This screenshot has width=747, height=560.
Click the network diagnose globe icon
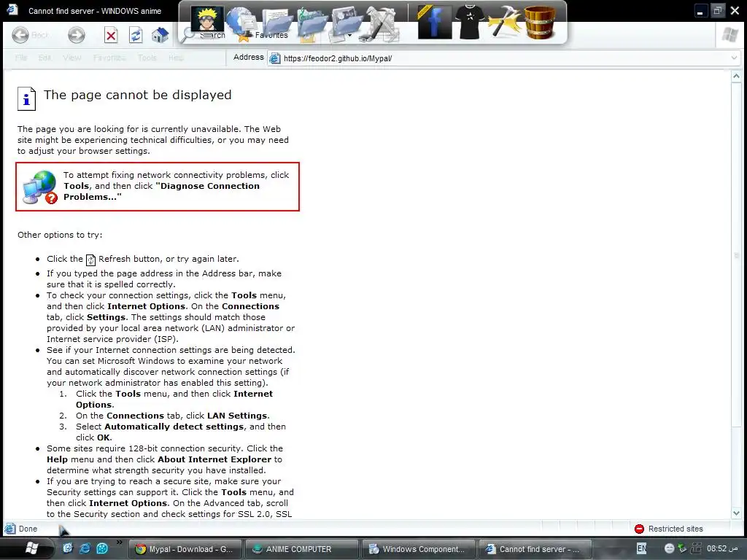click(40, 187)
